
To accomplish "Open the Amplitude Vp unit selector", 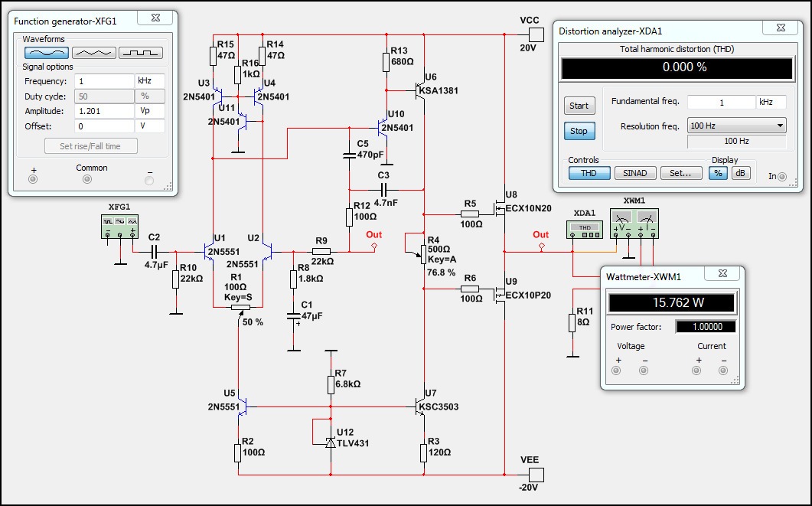I will [x=150, y=111].
